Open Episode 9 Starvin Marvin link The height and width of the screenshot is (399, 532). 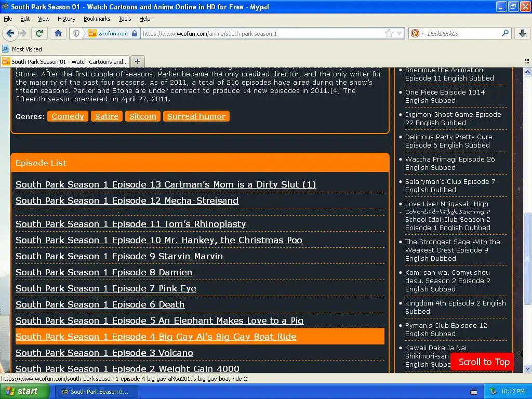tap(119, 256)
